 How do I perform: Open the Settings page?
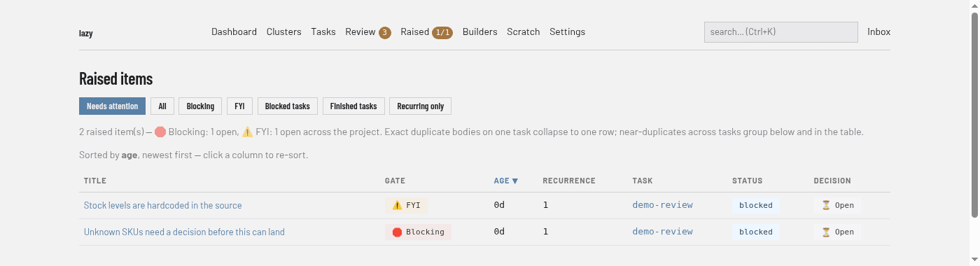[567, 32]
